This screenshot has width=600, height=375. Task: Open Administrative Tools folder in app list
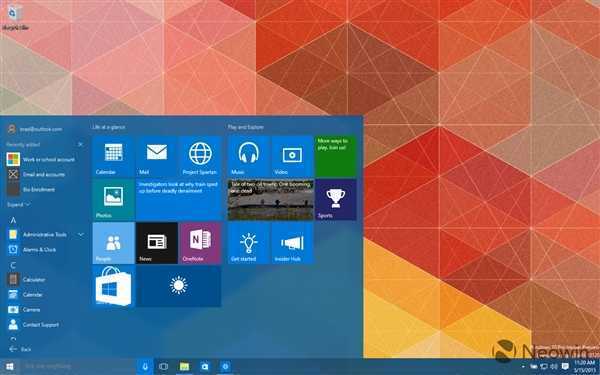point(38,235)
